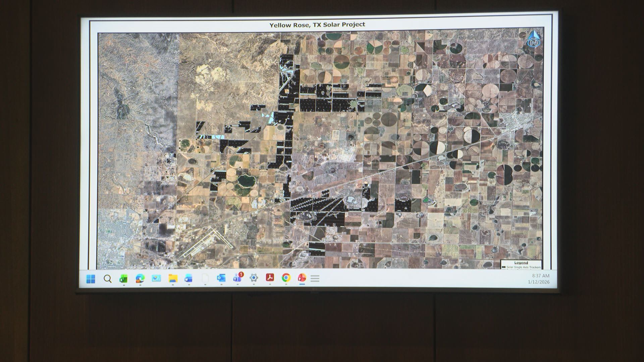Open Adobe Acrobat from the taskbar

(x=270, y=279)
